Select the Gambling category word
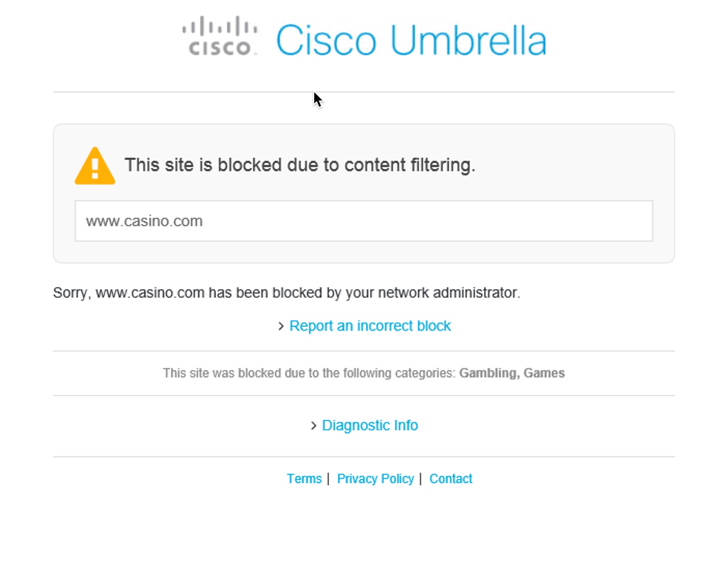The height and width of the screenshot is (562, 728). click(488, 373)
